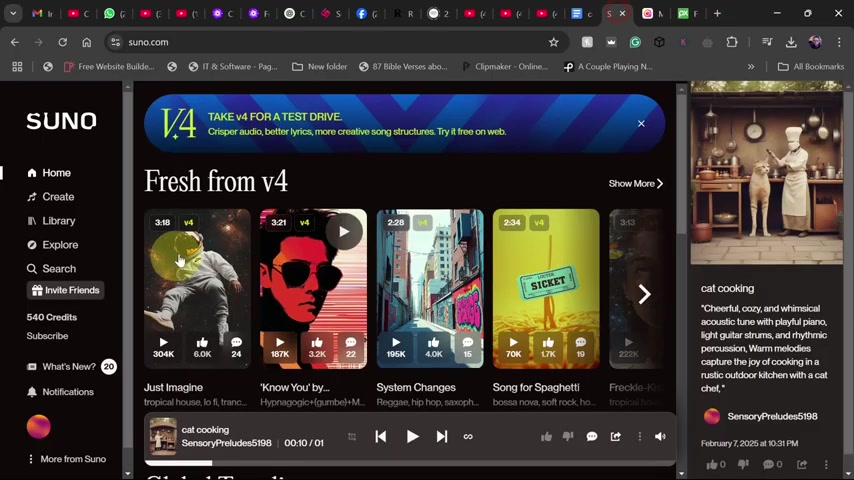The image size is (854, 480).
Task: Dismiss the v4 test drive banner
Action: pos(641,124)
